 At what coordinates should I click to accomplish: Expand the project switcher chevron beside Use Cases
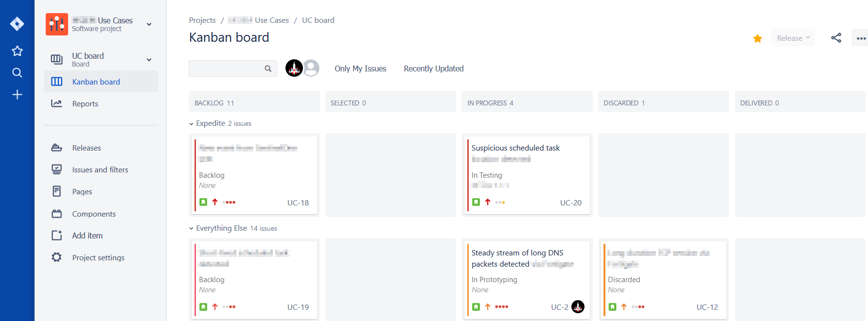[149, 24]
